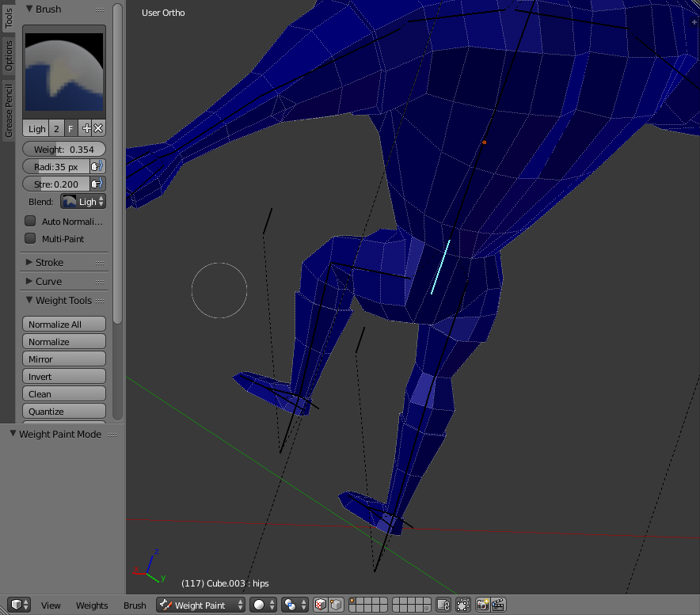Click the Invert button
The width and height of the screenshot is (700, 615).
click(x=64, y=376)
